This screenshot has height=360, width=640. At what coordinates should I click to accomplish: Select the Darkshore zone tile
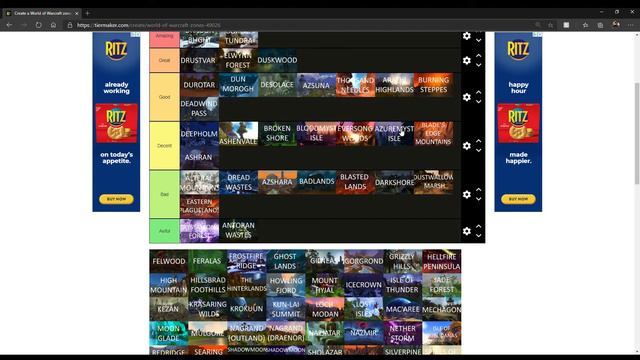(394, 182)
